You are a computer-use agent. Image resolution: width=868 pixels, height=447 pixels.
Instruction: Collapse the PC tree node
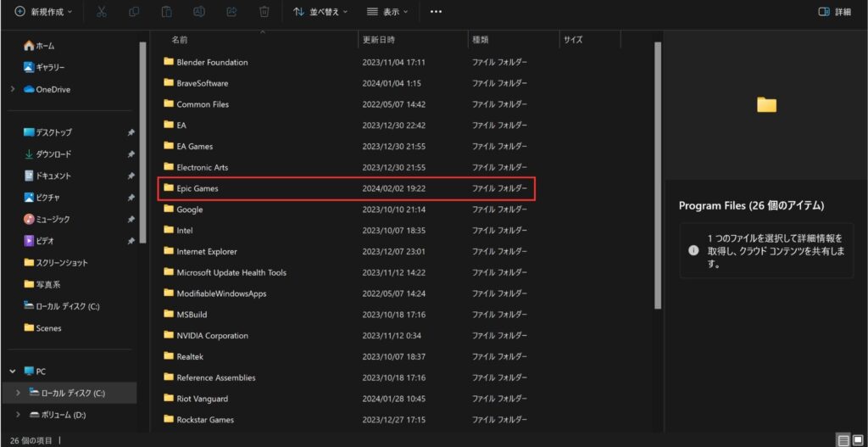click(x=13, y=372)
